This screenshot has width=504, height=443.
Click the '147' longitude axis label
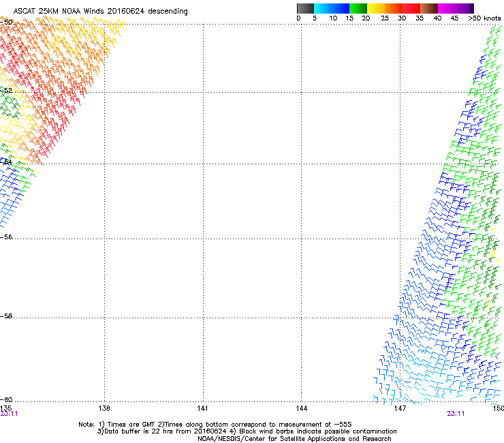(x=400, y=408)
